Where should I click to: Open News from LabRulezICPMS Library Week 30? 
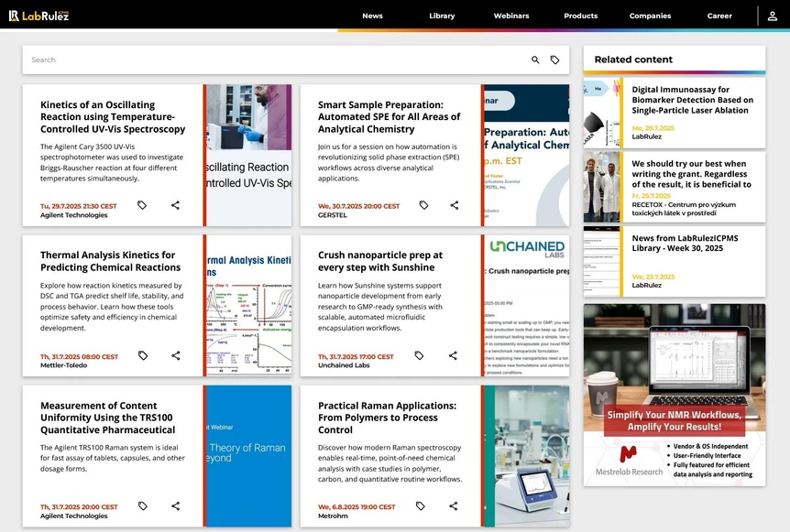point(685,243)
